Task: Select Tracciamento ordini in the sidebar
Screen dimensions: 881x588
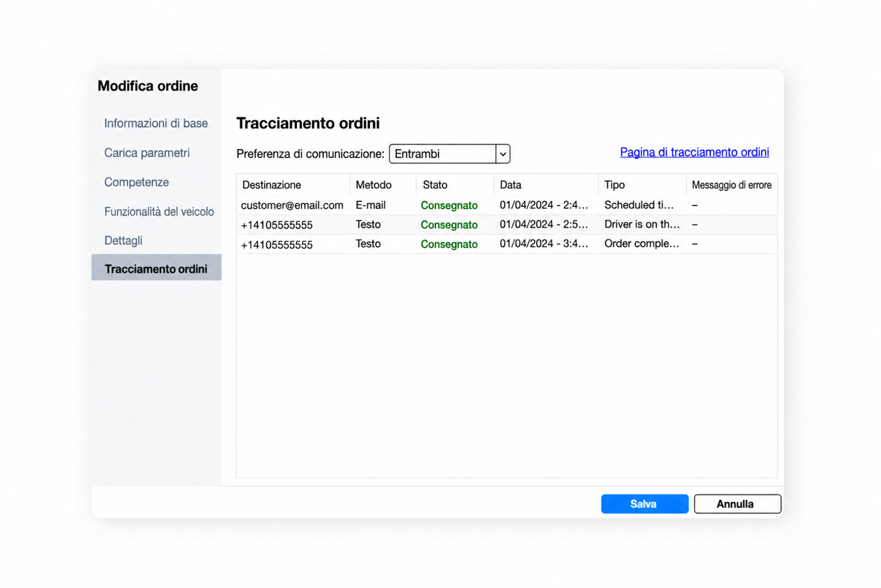Action: click(156, 269)
